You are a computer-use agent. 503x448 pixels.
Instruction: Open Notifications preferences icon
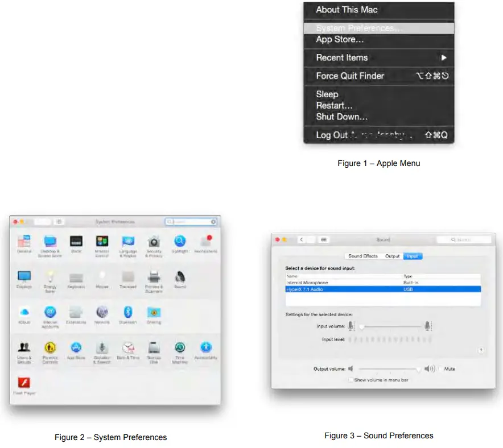[x=205, y=241]
